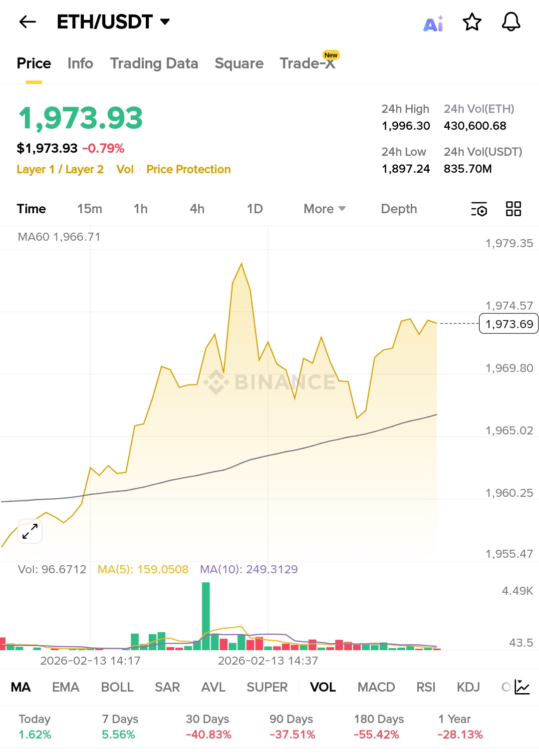539x756 pixels.
Task: Toggle the EMA indicator
Action: pos(66,687)
